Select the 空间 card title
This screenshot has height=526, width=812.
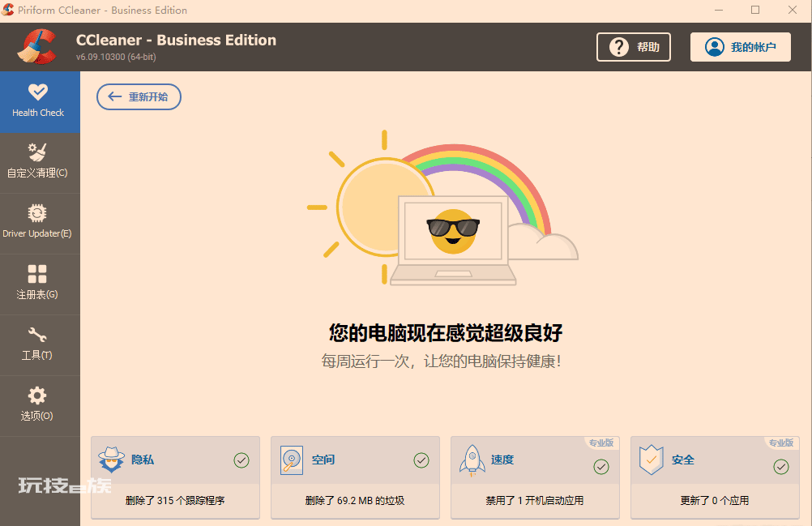(323, 460)
